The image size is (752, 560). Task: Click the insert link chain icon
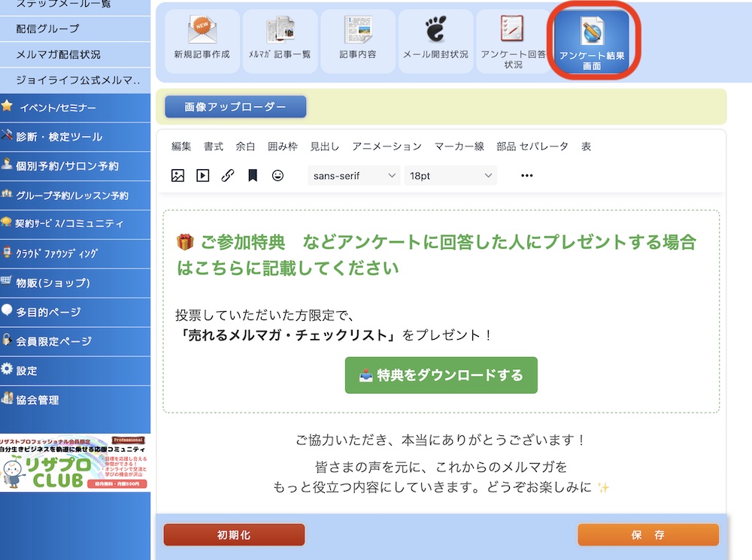pos(227,176)
